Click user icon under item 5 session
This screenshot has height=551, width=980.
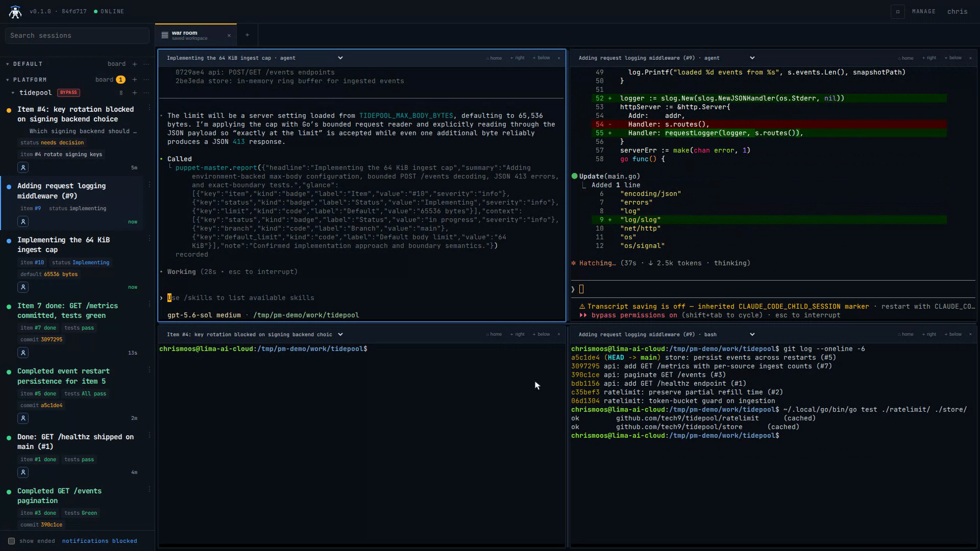click(23, 419)
